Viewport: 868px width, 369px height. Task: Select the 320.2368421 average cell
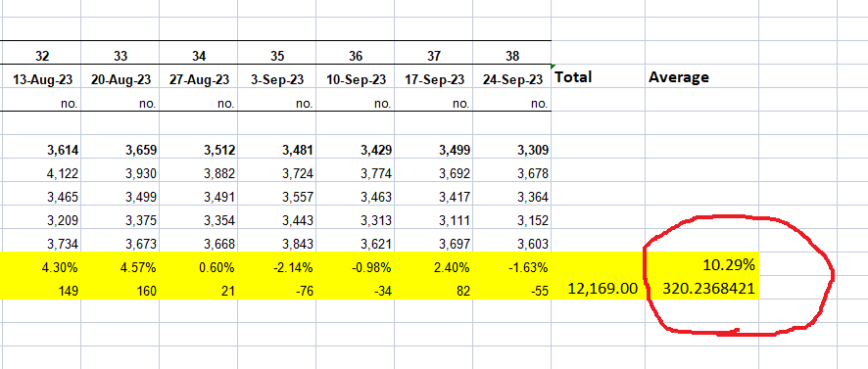click(701, 288)
